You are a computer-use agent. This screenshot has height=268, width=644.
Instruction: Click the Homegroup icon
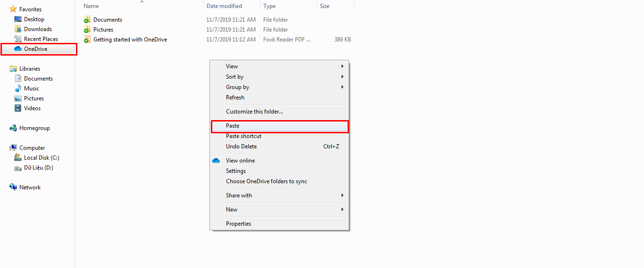click(13, 128)
